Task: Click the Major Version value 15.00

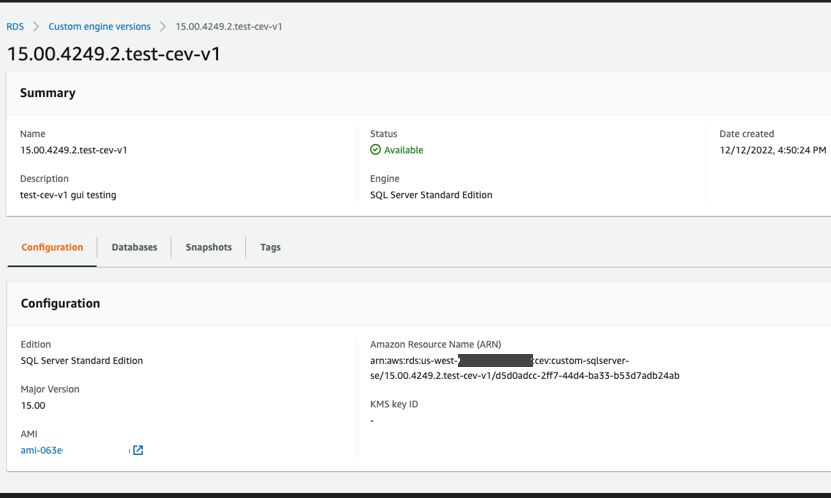Action: pos(33,405)
